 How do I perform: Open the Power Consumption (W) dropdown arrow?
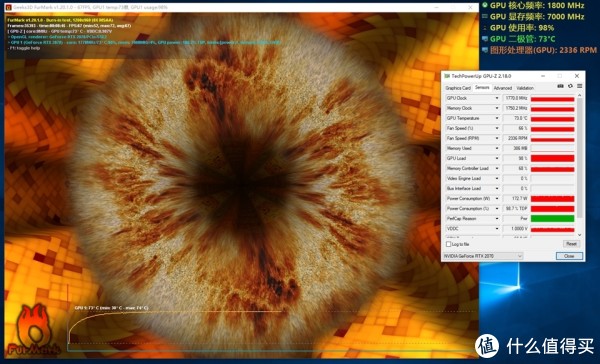point(497,199)
